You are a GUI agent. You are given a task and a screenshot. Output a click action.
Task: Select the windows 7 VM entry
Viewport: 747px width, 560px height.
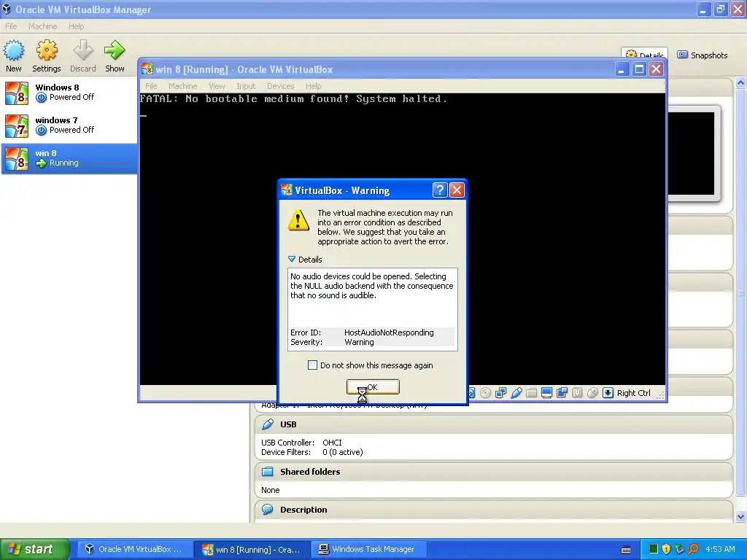pyautogui.click(x=69, y=125)
